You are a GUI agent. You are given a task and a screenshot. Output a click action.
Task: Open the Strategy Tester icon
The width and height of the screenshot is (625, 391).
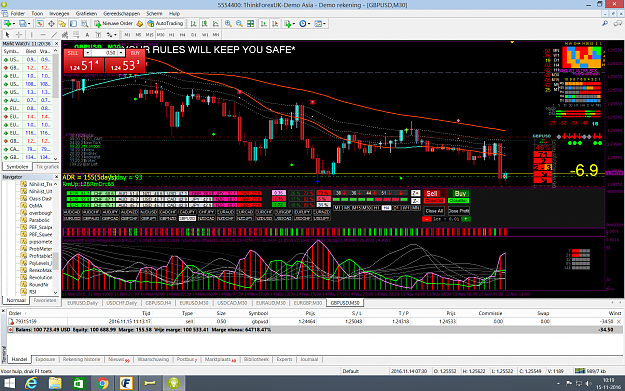click(85, 24)
